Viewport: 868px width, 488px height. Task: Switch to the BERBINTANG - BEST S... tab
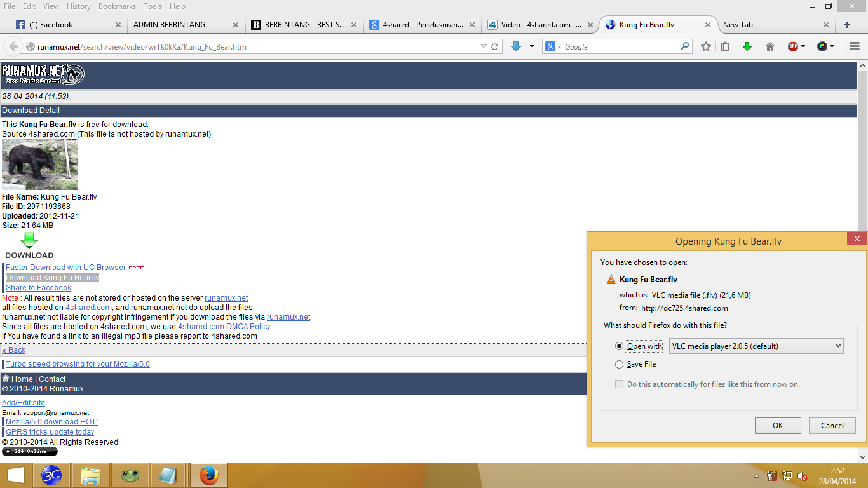tap(304, 25)
